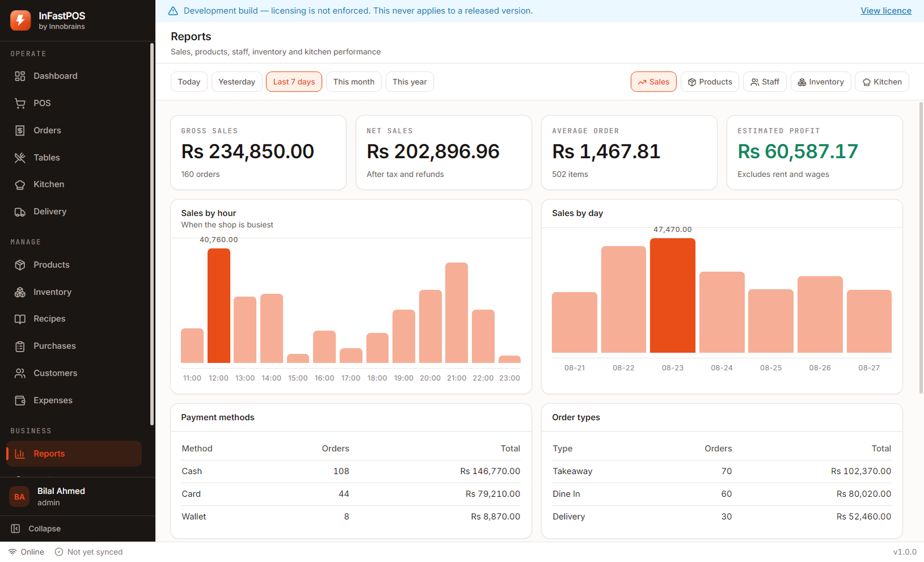924x562 pixels.
Task: Select the This month range
Action: [354, 82]
